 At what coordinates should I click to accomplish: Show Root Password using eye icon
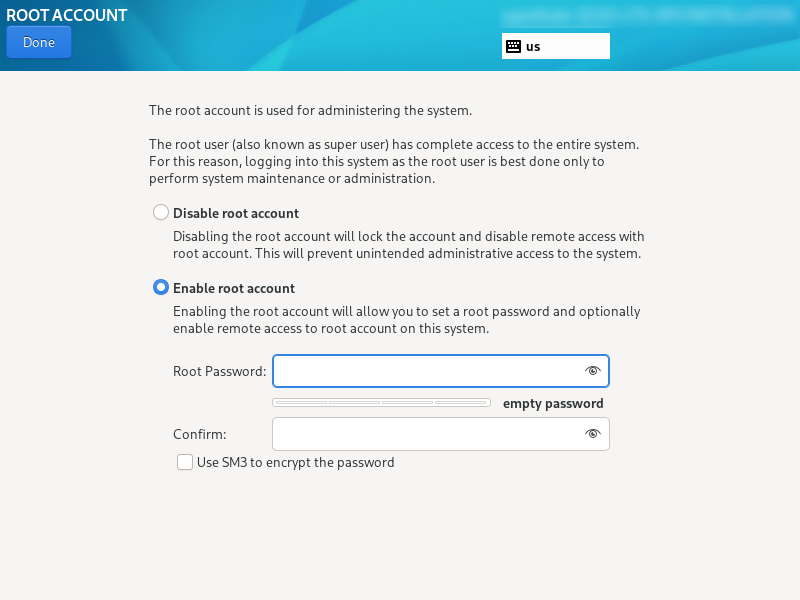pyautogui.click(x=592, y=371)
